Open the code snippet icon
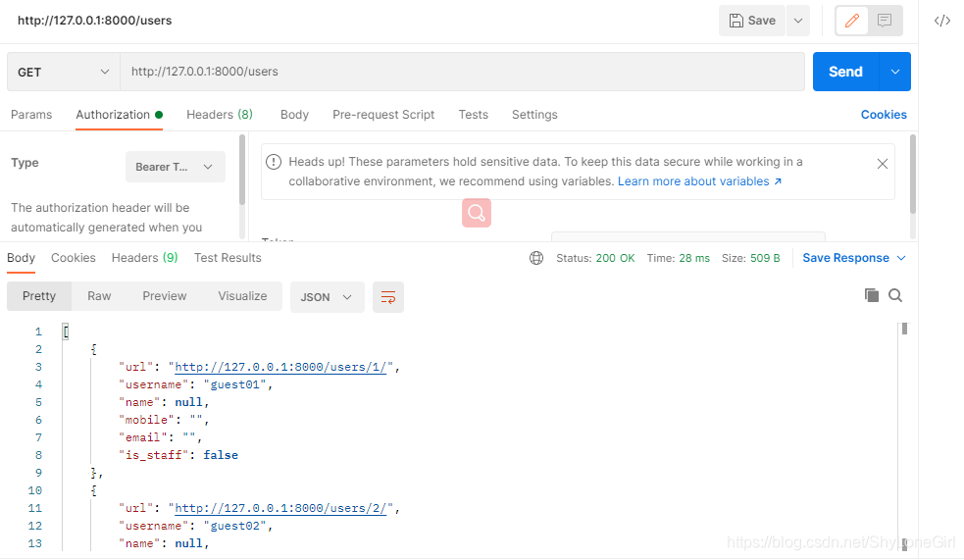Image resolution: width=964 pixels, height=560 pixels. 941,21
